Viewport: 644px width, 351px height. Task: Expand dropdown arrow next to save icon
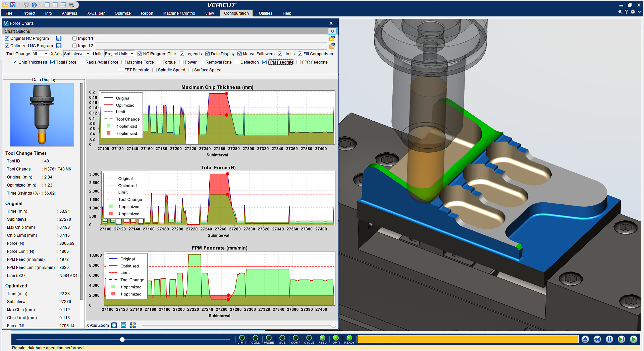tap(19, 5)
